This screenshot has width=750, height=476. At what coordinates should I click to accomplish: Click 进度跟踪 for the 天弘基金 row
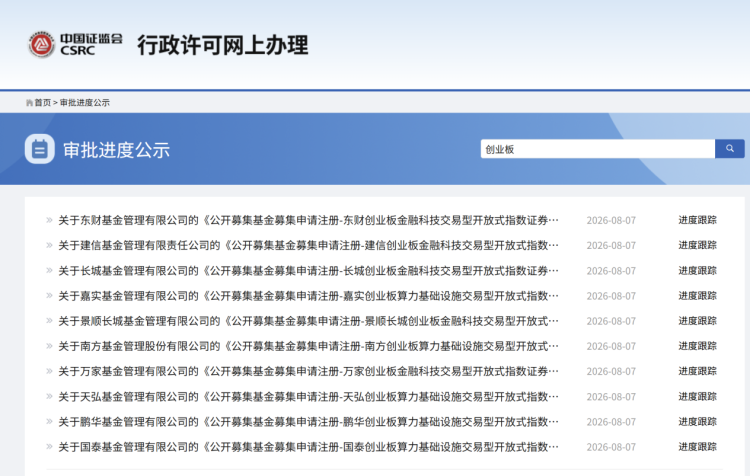(697, 397)
